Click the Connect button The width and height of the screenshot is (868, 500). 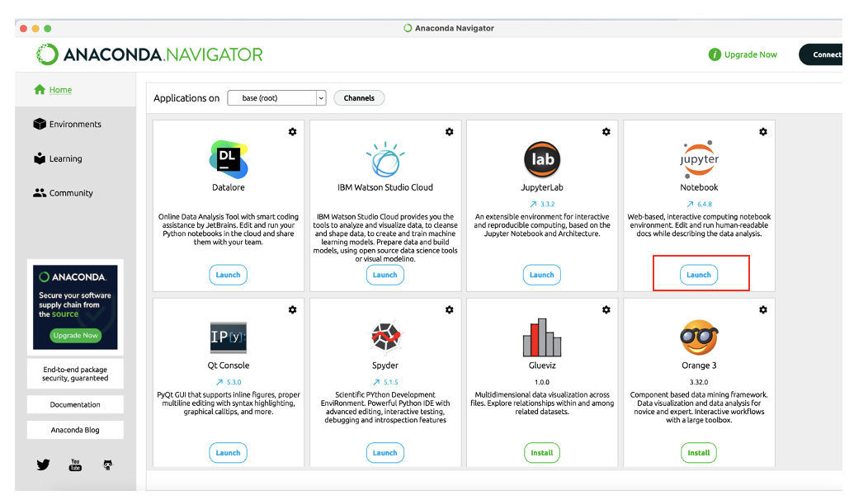pyautogui.click(x=821, y=54)
